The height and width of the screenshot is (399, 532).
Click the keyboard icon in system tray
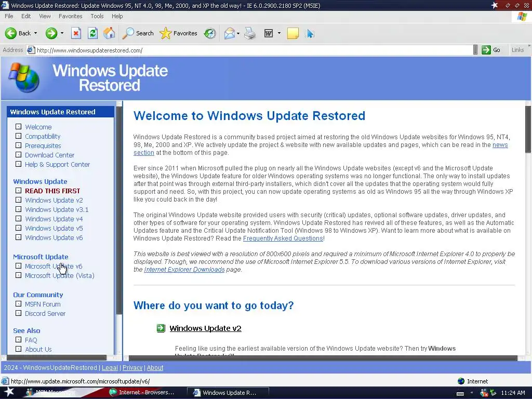point(460,393)
